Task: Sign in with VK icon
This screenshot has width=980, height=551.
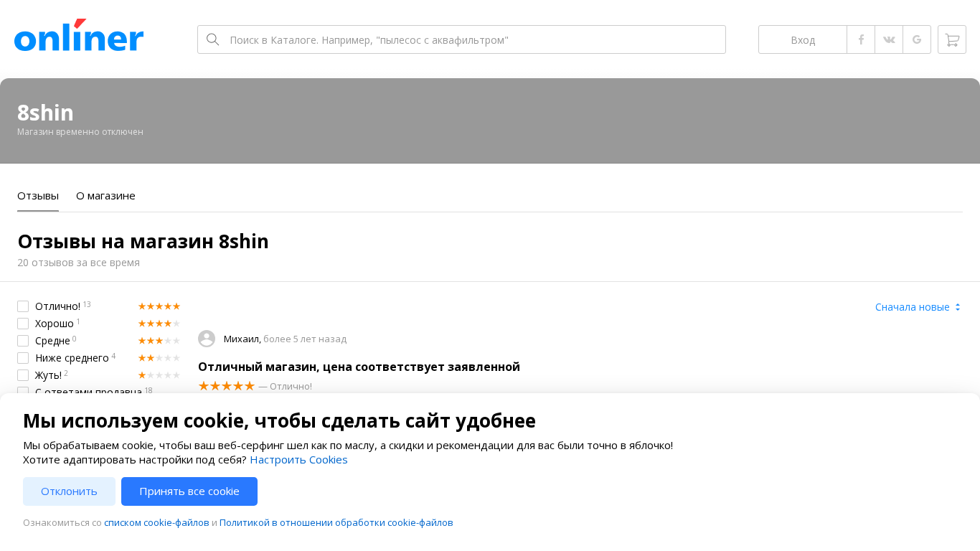Action: pos(889,39)
